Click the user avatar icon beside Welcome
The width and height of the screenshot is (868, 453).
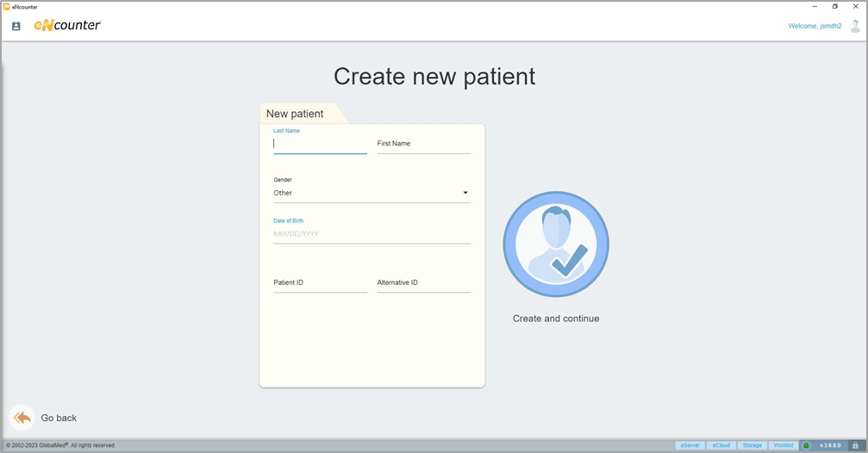point(854,26)
